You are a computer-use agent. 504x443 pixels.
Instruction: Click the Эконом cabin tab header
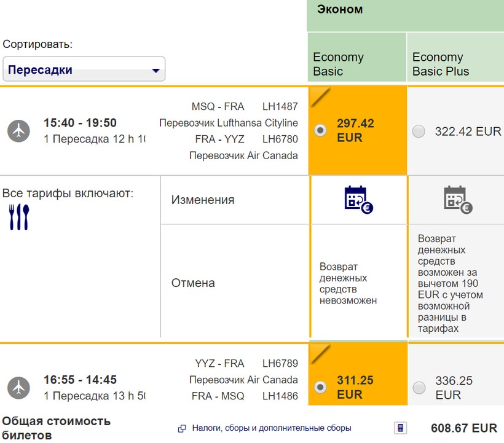click(340, 10)
